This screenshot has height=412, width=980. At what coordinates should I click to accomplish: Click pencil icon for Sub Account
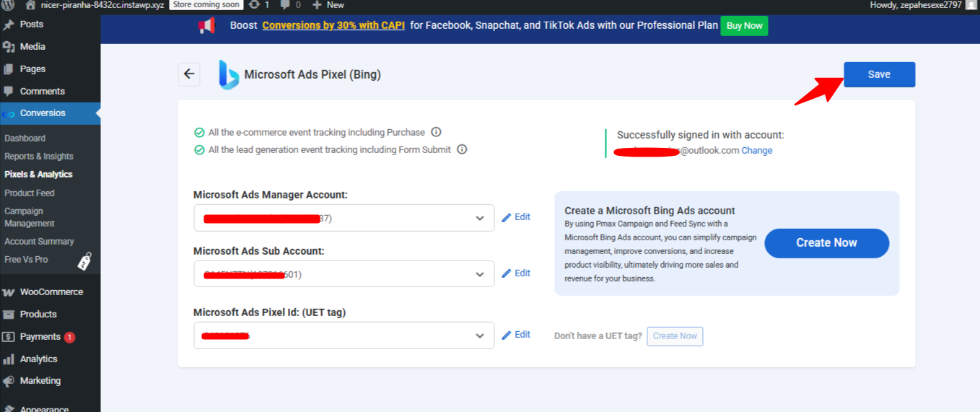point(506,273)
